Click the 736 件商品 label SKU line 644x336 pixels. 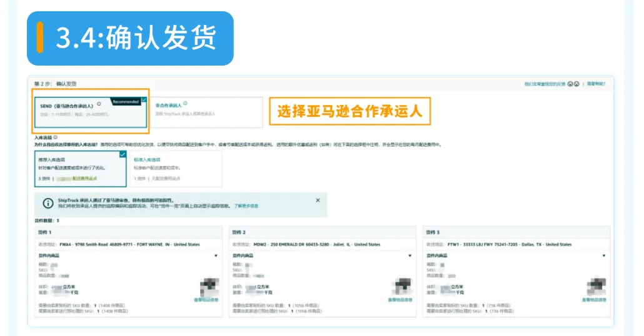[469, 305]
